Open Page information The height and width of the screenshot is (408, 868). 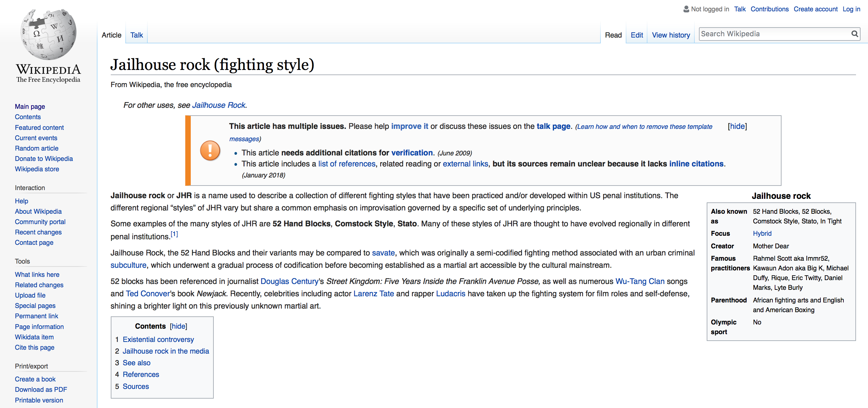pyautogui.click(x=39, y=326)
